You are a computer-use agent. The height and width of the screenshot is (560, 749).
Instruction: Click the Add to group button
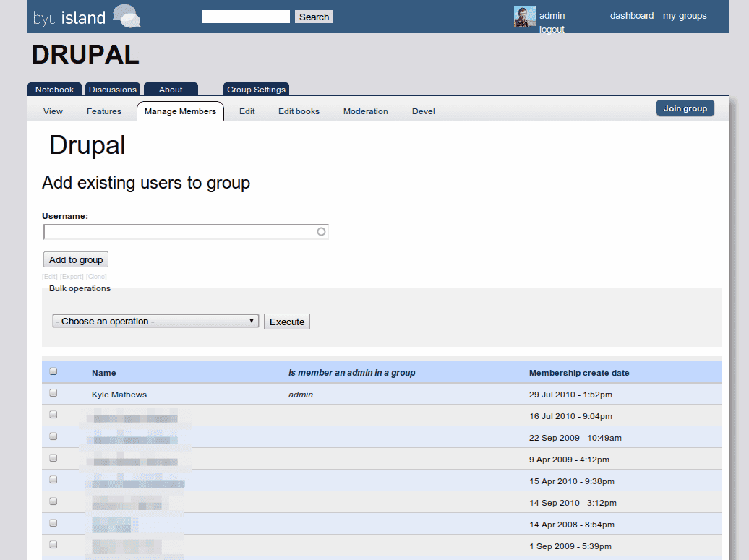[x=76, y=260]
